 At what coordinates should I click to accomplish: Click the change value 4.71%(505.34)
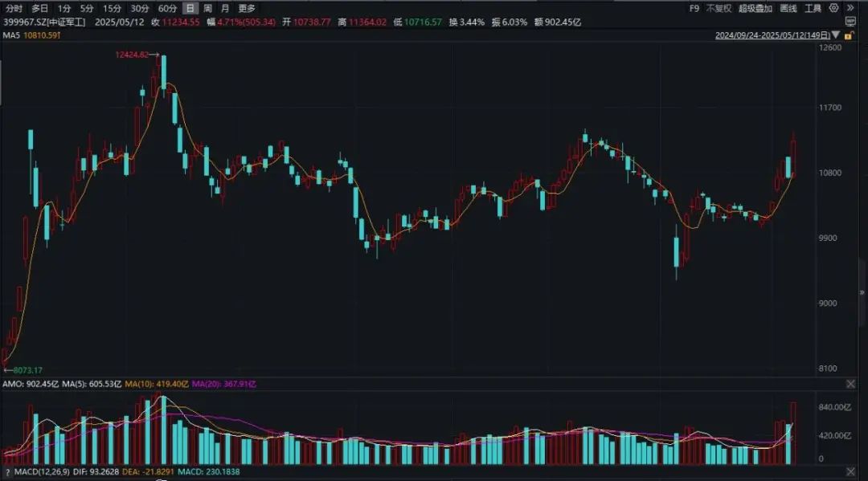(247, 22)
